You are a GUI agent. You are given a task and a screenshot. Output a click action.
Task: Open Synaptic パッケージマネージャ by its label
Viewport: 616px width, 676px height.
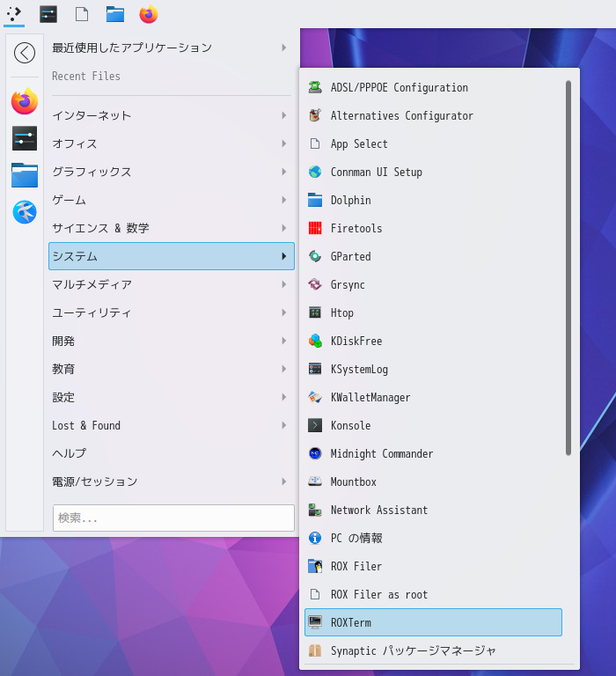[413, 650]
